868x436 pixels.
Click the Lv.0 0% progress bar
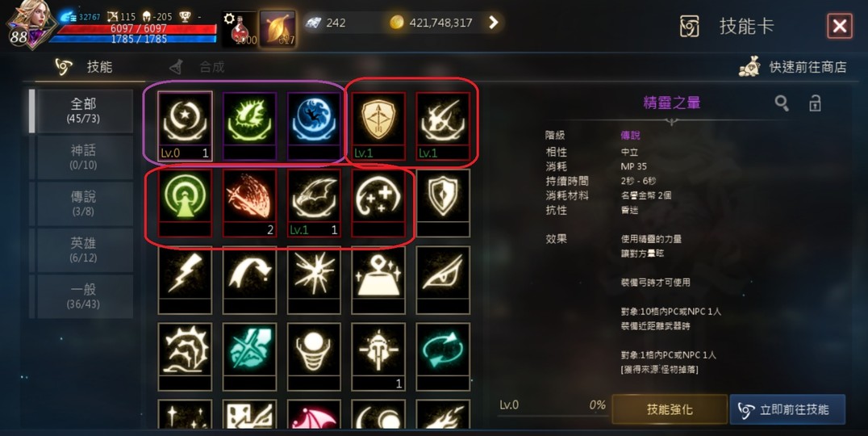pos(552,409)
